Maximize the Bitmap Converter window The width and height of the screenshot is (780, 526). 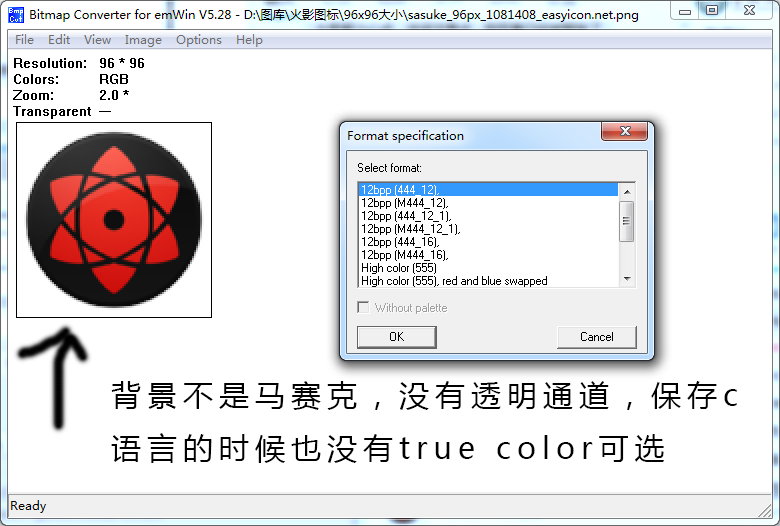pos(712,10)
